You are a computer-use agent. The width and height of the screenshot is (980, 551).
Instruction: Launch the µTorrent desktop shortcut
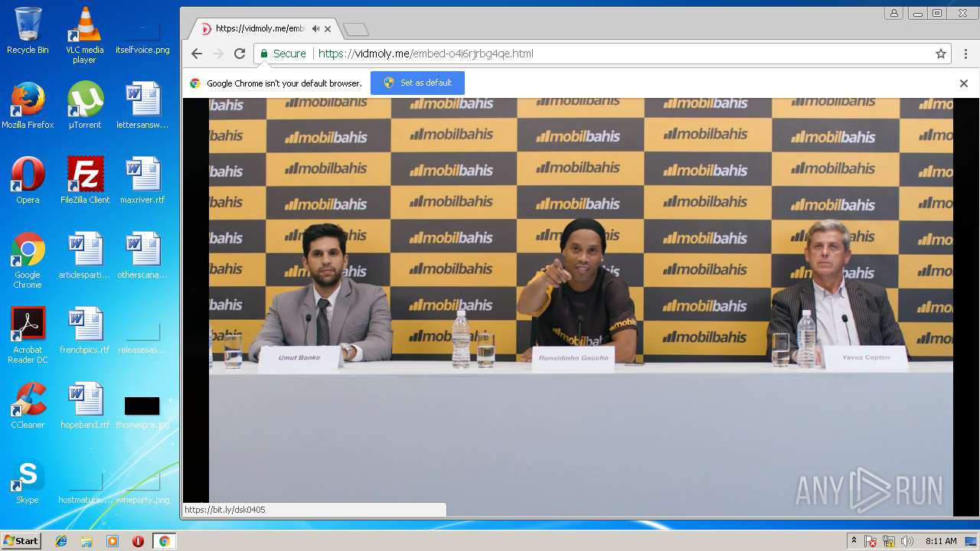point(84,105)
